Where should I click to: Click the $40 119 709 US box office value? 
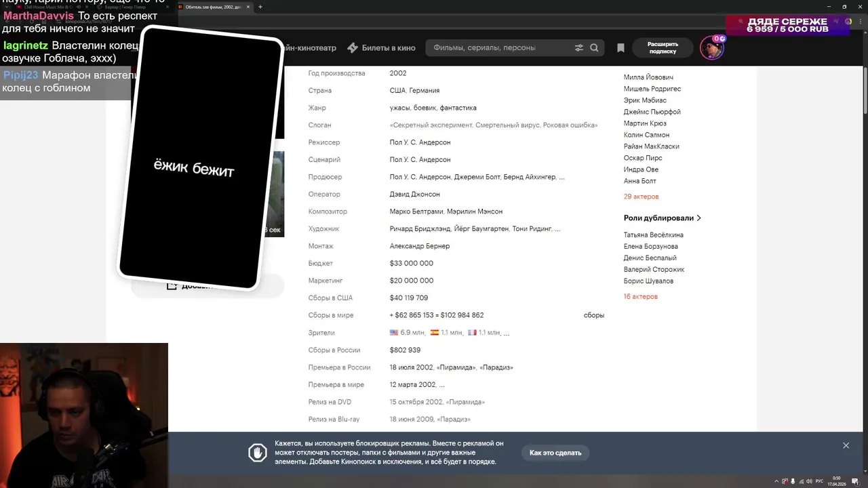click(x=409, y=298)
